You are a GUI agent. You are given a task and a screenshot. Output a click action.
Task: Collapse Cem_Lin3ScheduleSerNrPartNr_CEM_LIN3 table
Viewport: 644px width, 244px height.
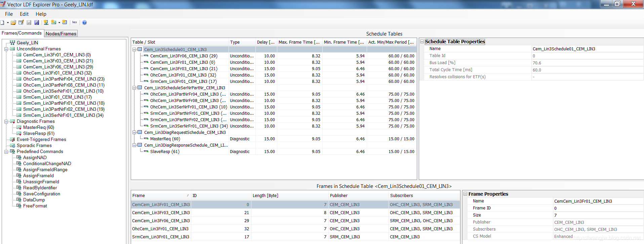(134, 88)
